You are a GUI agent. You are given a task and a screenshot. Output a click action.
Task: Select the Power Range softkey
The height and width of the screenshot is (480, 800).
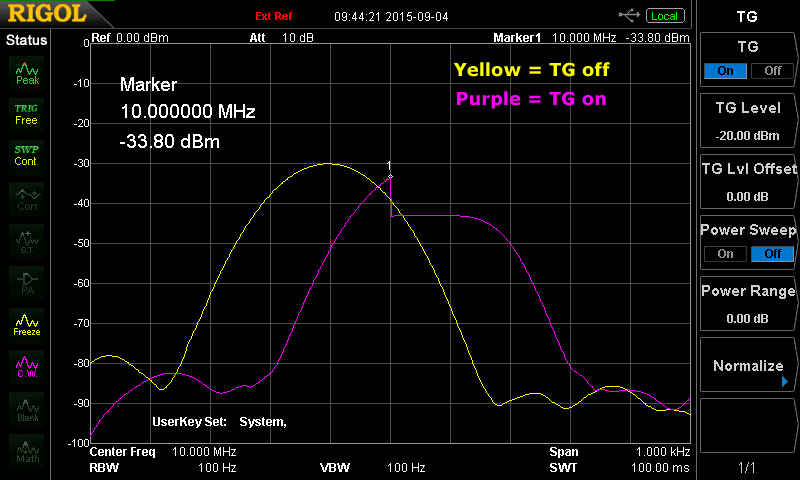click(x=747, y=304)
